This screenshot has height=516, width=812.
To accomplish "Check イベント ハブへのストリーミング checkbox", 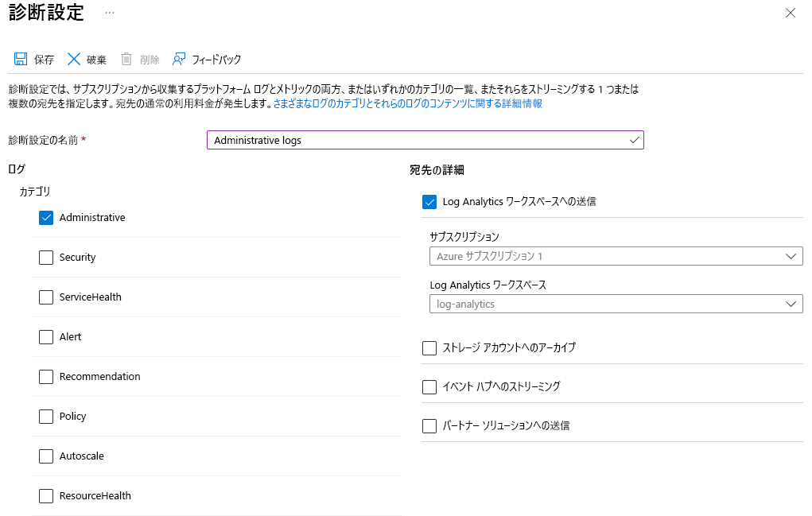I will coord(429,386).
